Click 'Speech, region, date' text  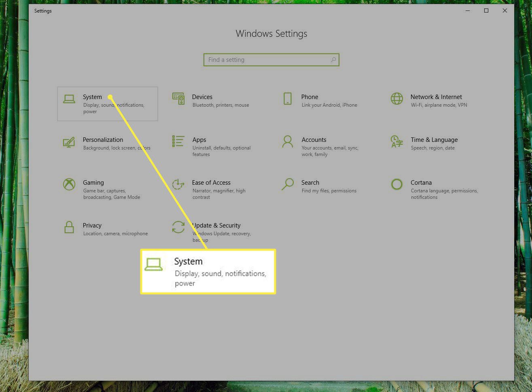tap(433, 148)
